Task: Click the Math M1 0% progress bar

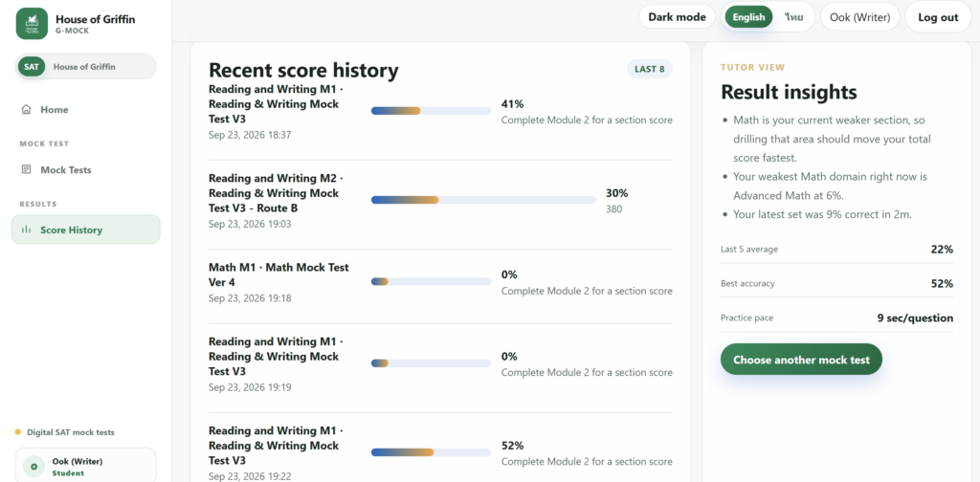Action: coord(432,281)
